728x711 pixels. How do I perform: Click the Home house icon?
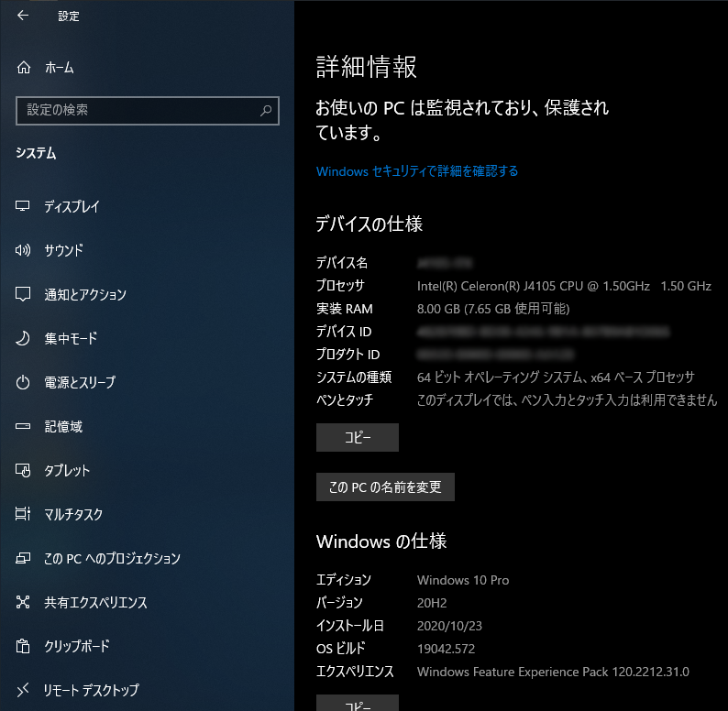click(24, 68)
